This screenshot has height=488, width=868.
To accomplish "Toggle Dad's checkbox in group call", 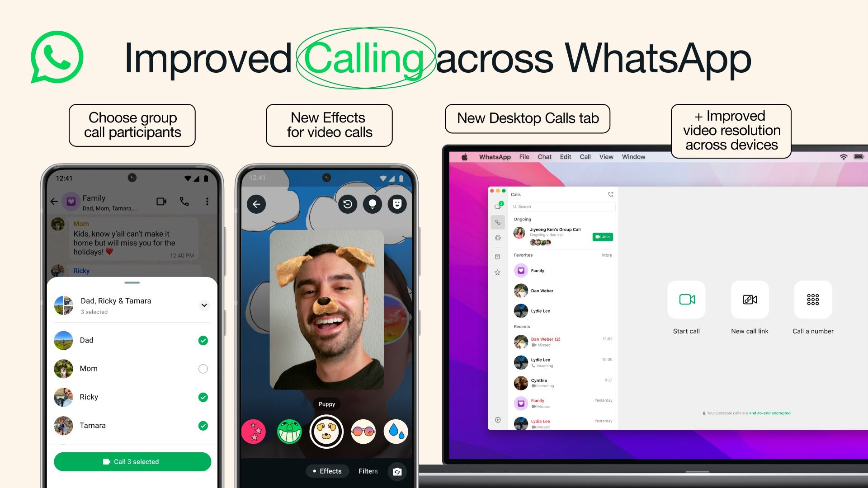I will [202, 340].
